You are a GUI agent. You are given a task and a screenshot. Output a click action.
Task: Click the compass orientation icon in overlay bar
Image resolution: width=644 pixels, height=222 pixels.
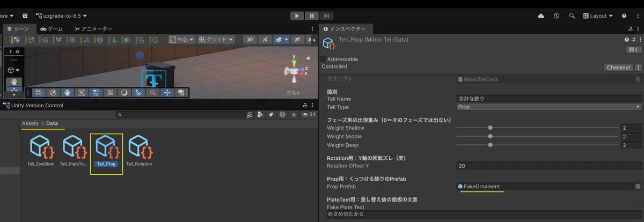click(x=53, y=93)
